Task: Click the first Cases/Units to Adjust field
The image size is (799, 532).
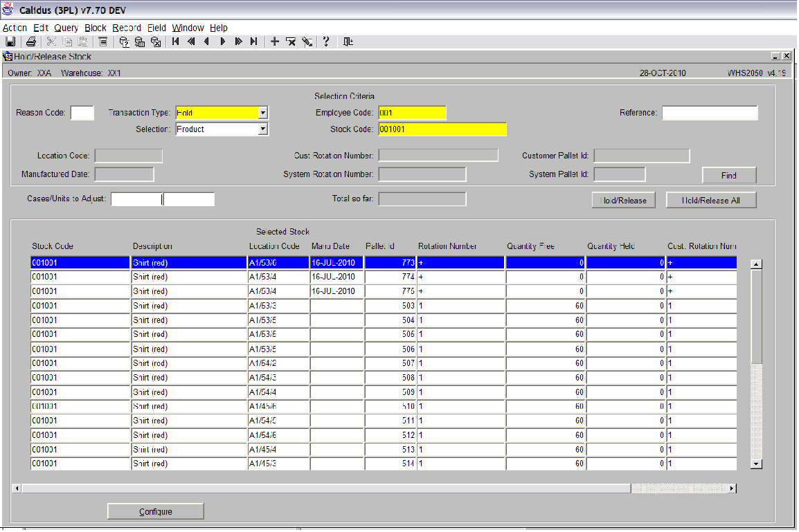Action: coord(136,199)
